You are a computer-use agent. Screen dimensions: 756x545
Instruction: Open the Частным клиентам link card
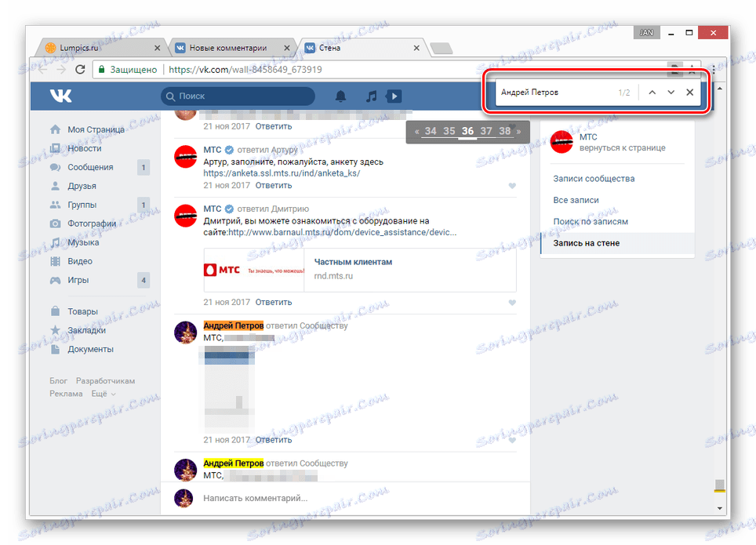360,270
